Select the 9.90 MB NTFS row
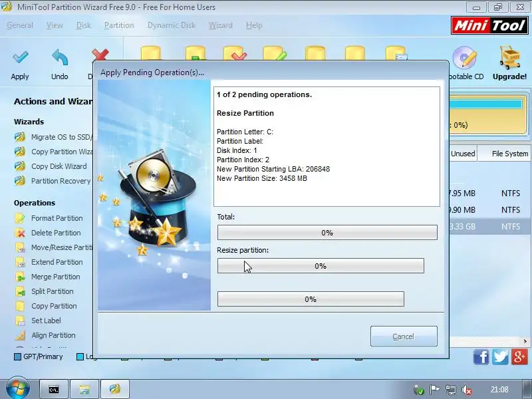This screenshot has width=532, height=399. click(x=490, y=210)
